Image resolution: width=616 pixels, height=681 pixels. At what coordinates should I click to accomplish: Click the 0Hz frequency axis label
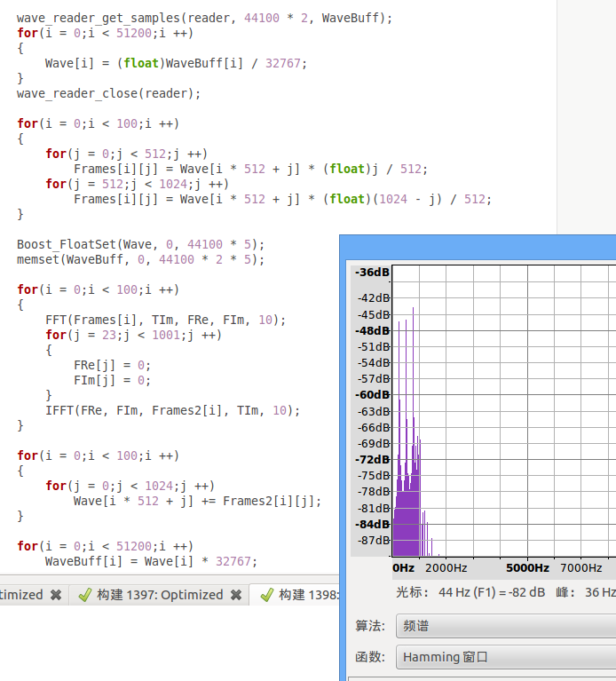403,568
